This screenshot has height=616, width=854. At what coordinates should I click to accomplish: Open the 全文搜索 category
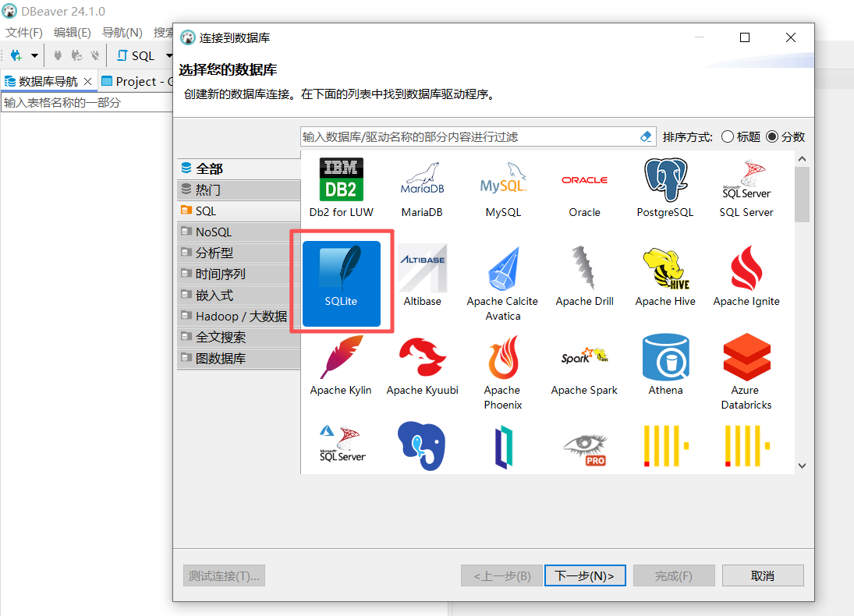(239, 337)
